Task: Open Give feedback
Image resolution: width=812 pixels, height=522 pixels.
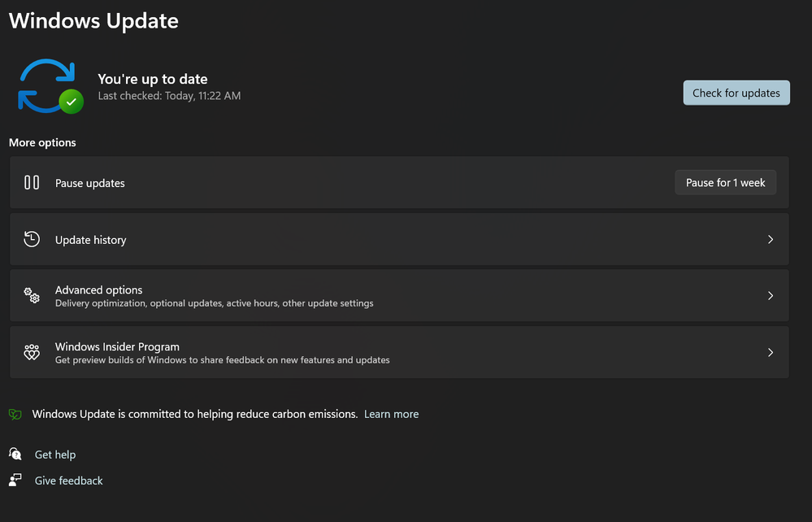Action: point(68,480)
